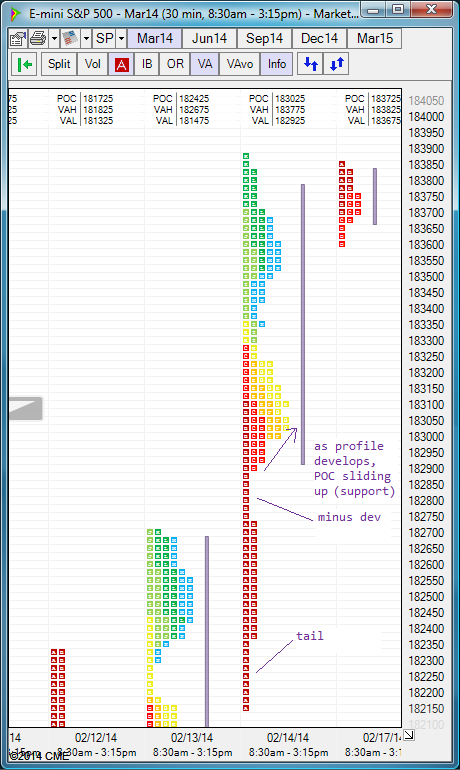Viewport: 460px width, 770px height.
Task: Switch to the Jun14 contract tab
Action: (x=209, y=38)
